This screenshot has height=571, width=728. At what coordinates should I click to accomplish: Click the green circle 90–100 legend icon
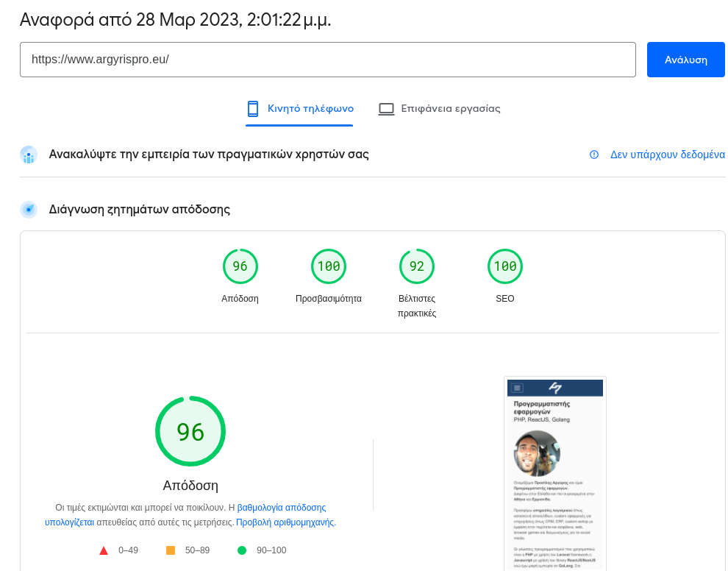[x=241, y=550]
